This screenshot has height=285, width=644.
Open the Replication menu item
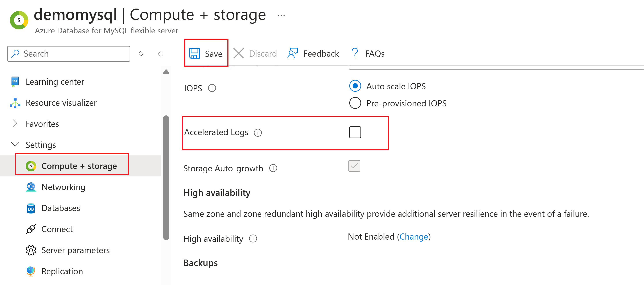62,271
